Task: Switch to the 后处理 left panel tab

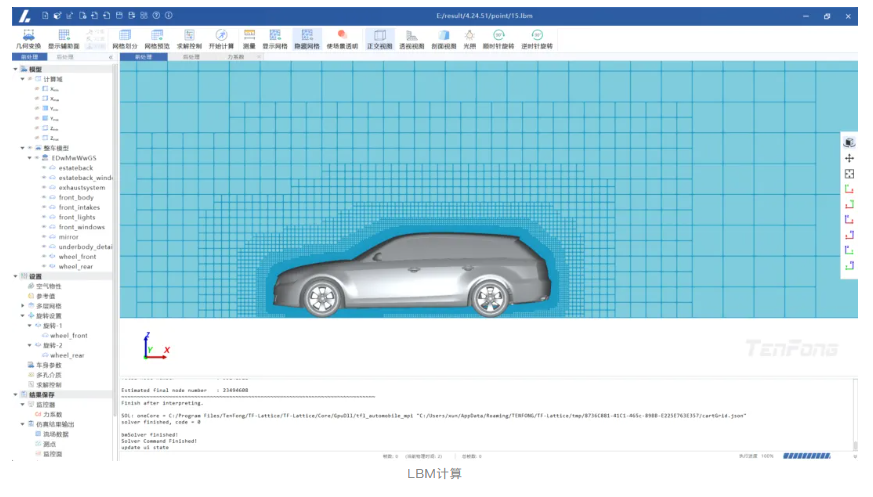Action: (64, 57)
